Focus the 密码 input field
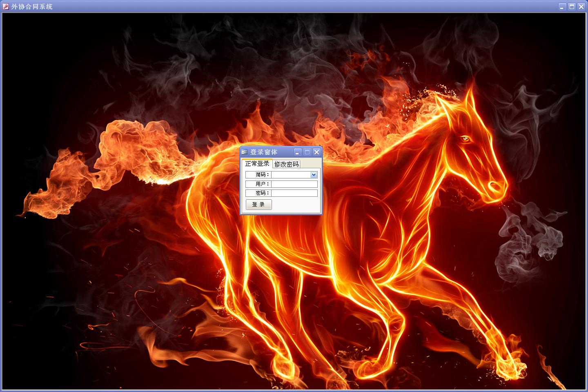This screenshot has width=588, height=392. tap(294, 193)
